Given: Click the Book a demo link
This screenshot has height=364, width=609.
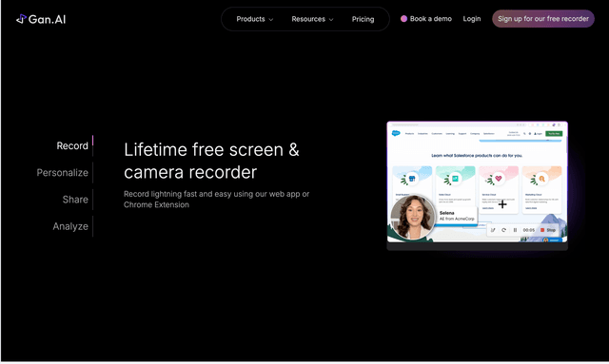Looking at the screenshot, I should [431, 19].
